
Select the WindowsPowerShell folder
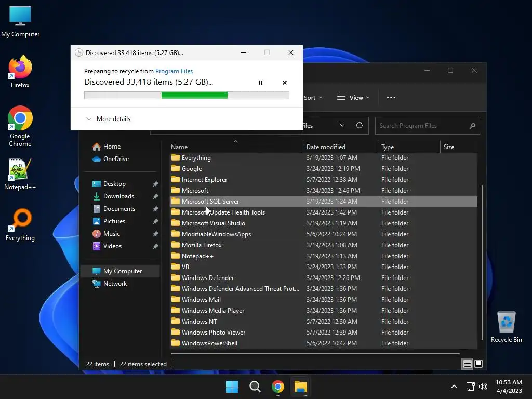point(323,343)
